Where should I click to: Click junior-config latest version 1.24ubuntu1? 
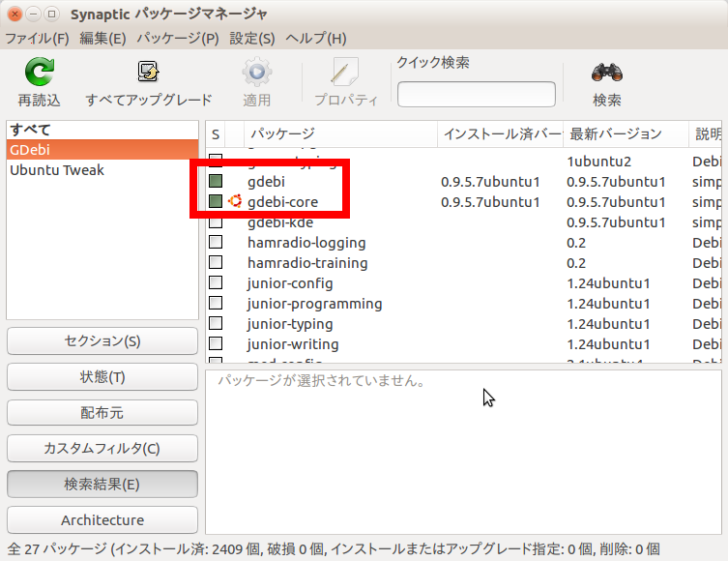click(x=608, y=283)
